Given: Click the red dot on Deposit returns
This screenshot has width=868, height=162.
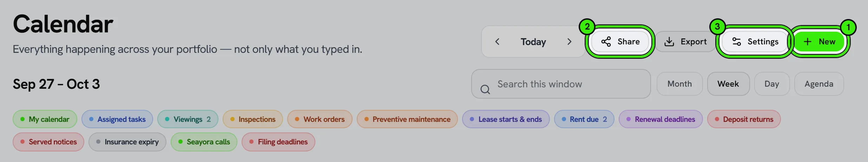Looking at the screenshot, I should coord(717,119).
